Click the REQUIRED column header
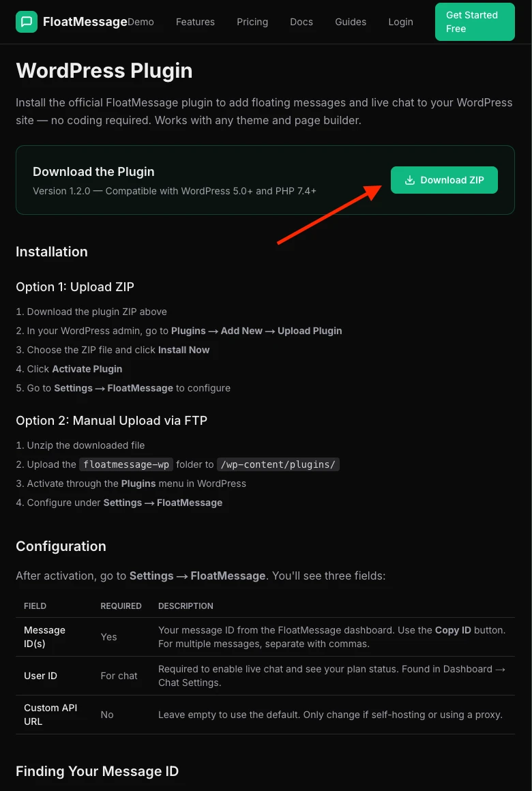This screenshot has height=791, width=532. (x=121, y=606)
